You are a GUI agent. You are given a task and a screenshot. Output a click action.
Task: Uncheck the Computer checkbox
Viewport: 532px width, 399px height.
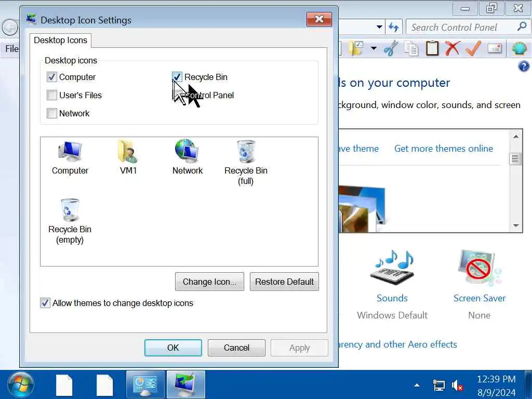[x=51, y=77]
